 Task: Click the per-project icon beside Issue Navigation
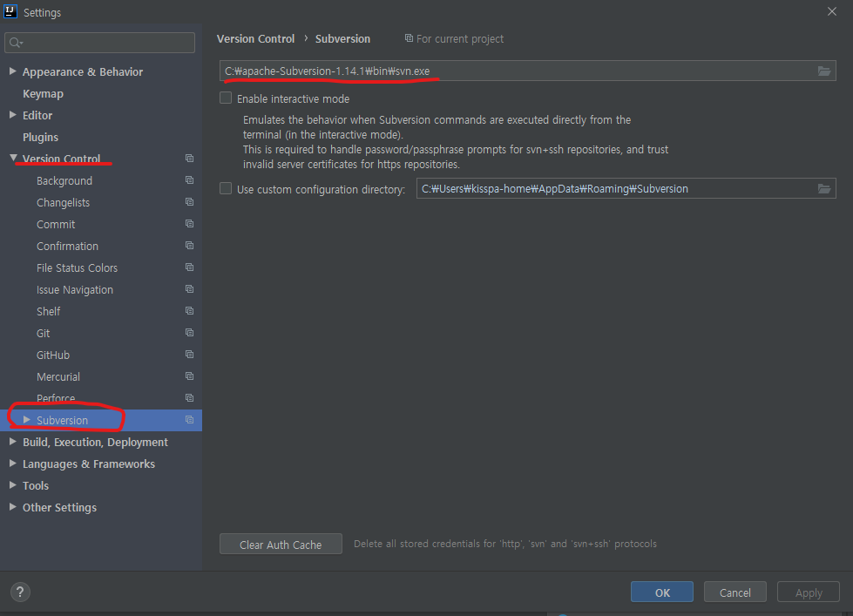click(x=189, y=289)
